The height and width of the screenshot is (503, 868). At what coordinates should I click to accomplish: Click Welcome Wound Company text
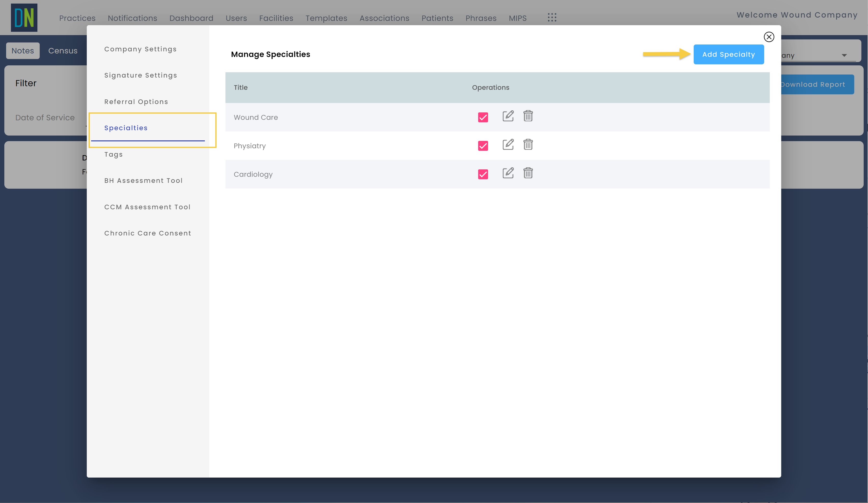[797, 15]
